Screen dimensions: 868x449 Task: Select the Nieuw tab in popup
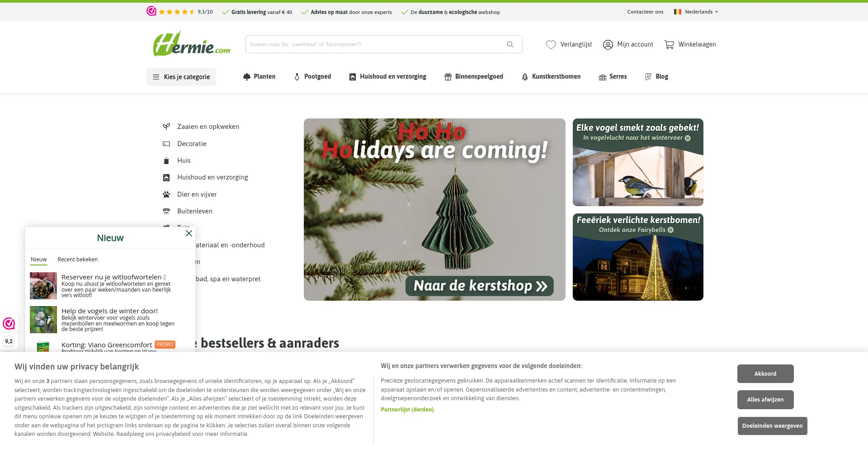click(39, 260)
